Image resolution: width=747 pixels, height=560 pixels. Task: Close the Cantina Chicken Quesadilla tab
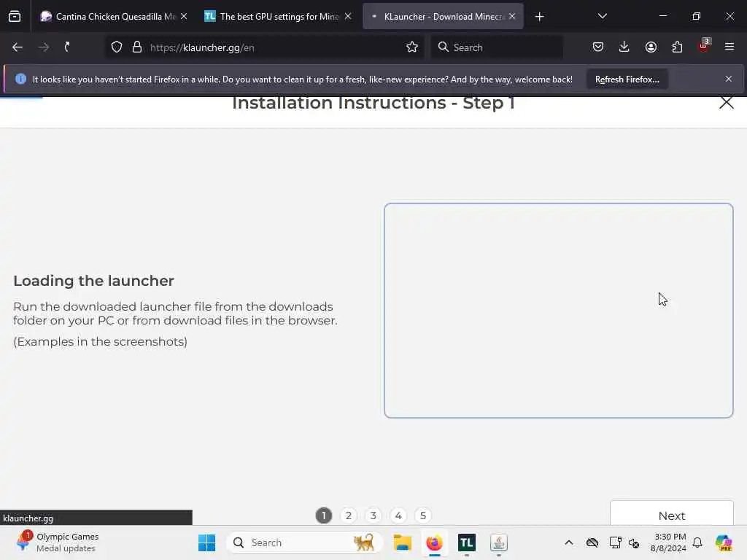click(x=184, y=17)
